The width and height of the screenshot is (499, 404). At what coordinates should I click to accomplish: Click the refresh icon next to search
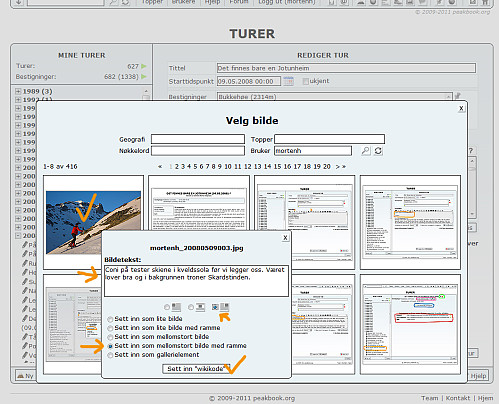[378, 151]
